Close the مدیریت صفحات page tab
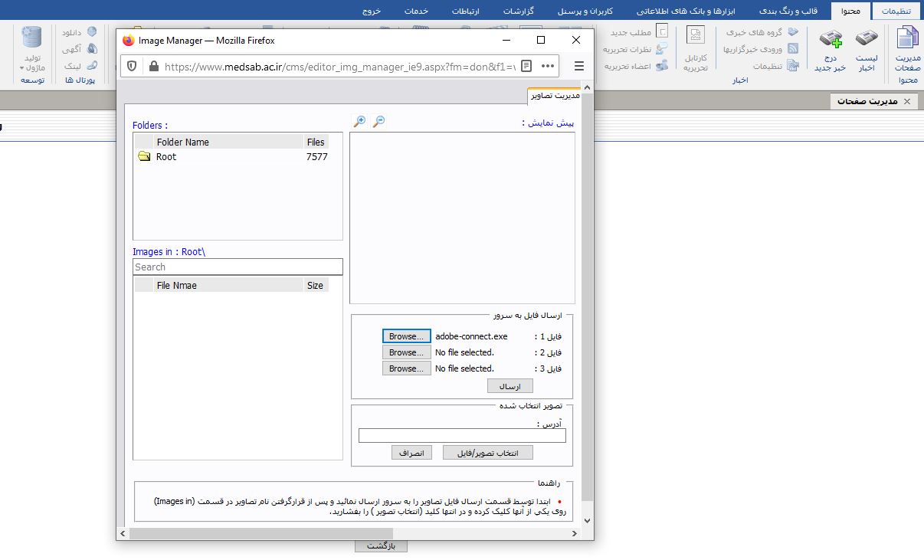This screenshot has width=924, height=560. click(907, 101)
